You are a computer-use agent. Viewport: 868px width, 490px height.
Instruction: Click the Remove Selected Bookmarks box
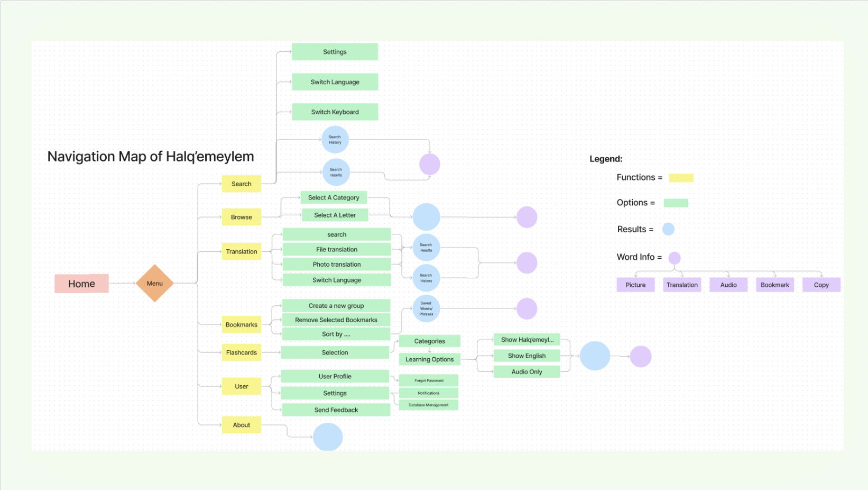click(336, 320)
